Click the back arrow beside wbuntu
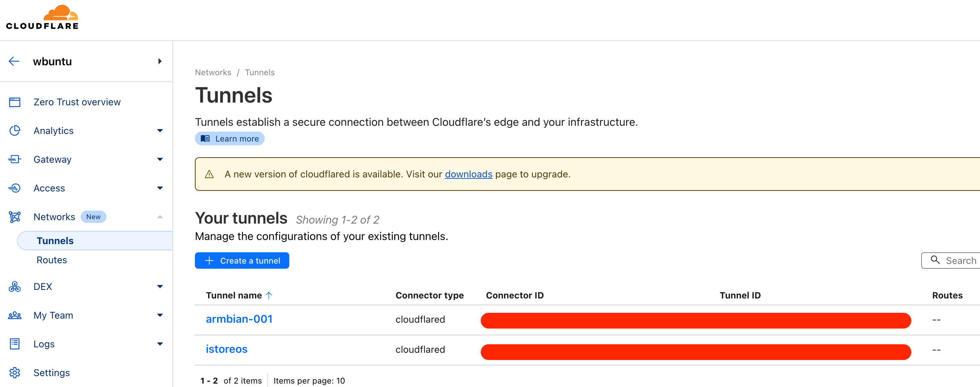Screen dimensions: 980x387 (x=14, y=61)
